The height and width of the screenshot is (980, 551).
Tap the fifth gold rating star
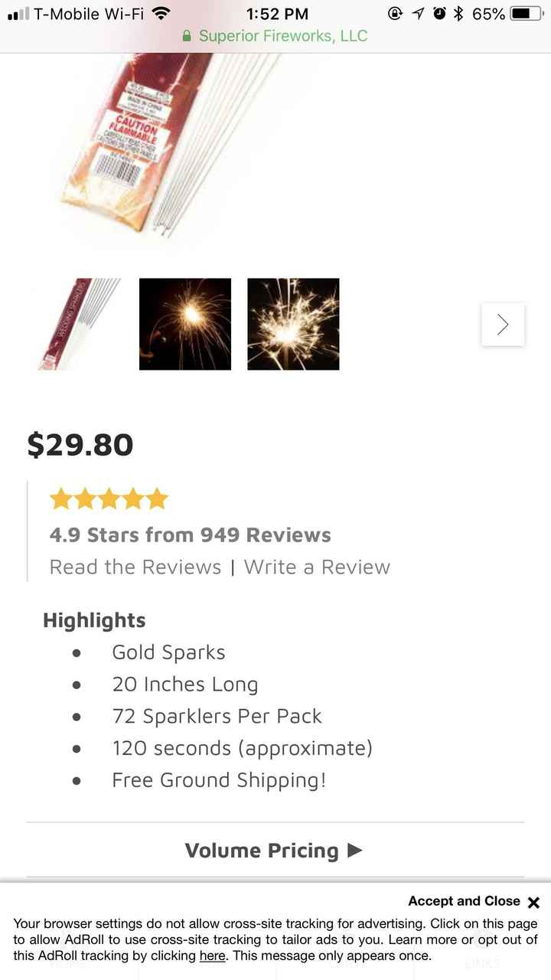[x=158, y=498]
